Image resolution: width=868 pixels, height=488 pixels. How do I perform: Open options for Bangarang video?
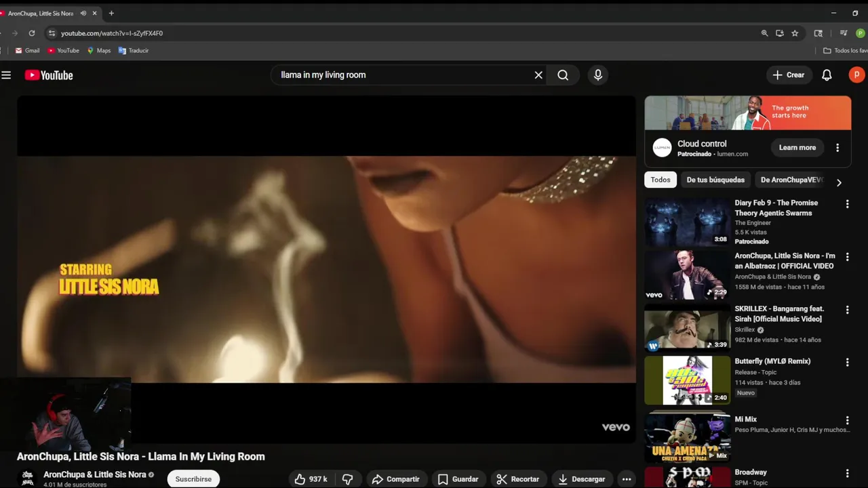point(847,310)
